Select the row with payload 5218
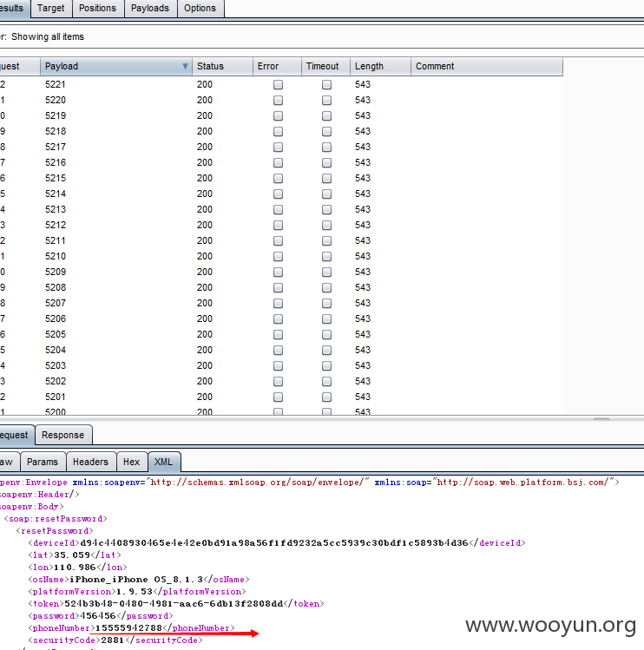Image resolution: width=644 pixels, height=650 pixels. click(x=281, y=131)
